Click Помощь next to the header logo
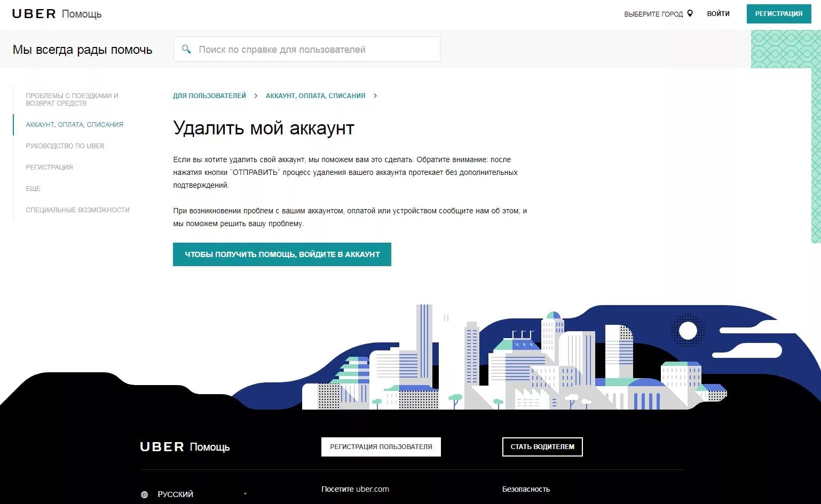The width and height of the screenshot is (821, 504). coord(82,14)
